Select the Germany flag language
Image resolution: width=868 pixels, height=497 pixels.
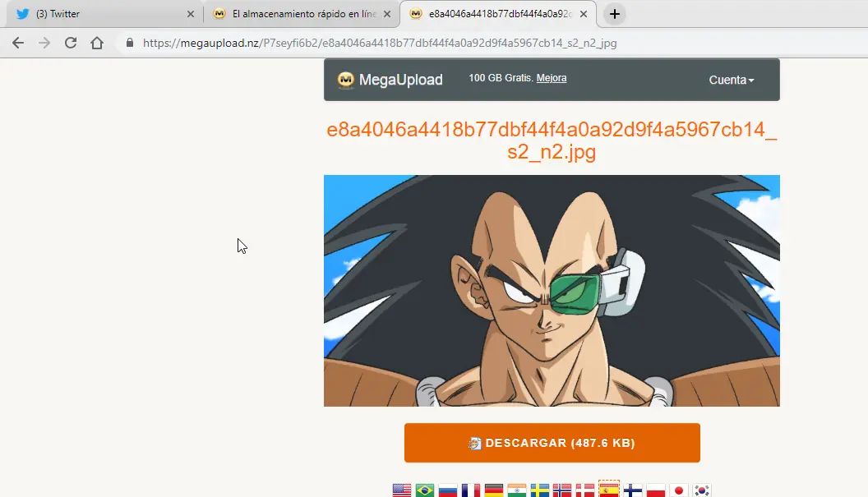click(x=494, y=490)
